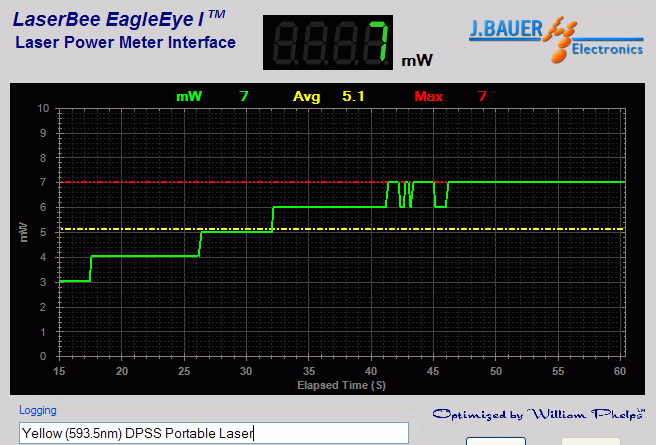Click the 'Logging' group label

coord(38,410)
